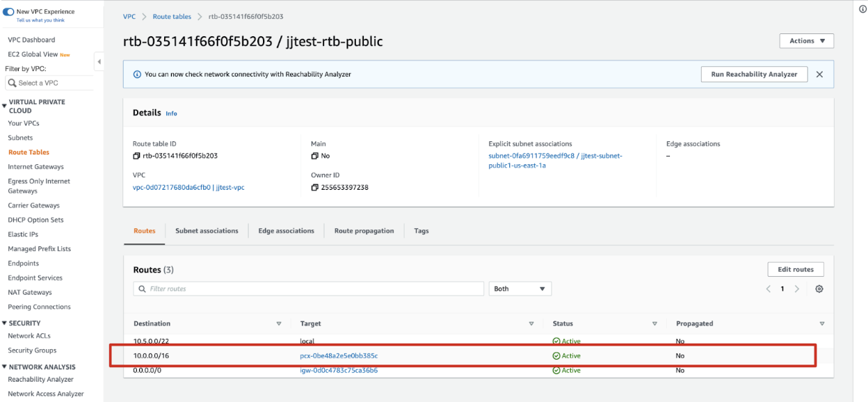Viewport: 868px width, 402px height.
Task: Copy the route table ID with the copy icon
Action: pyautogui.click(x=136, y=156)
